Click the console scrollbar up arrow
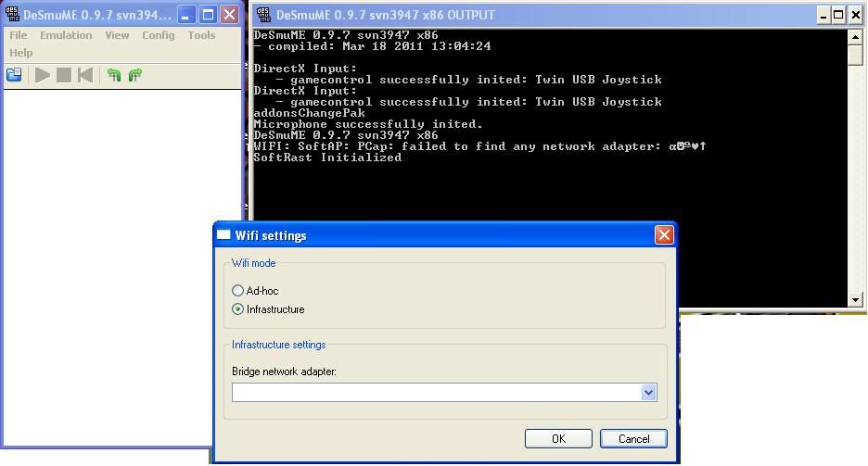The image size is (868, 466). point(855,37)
